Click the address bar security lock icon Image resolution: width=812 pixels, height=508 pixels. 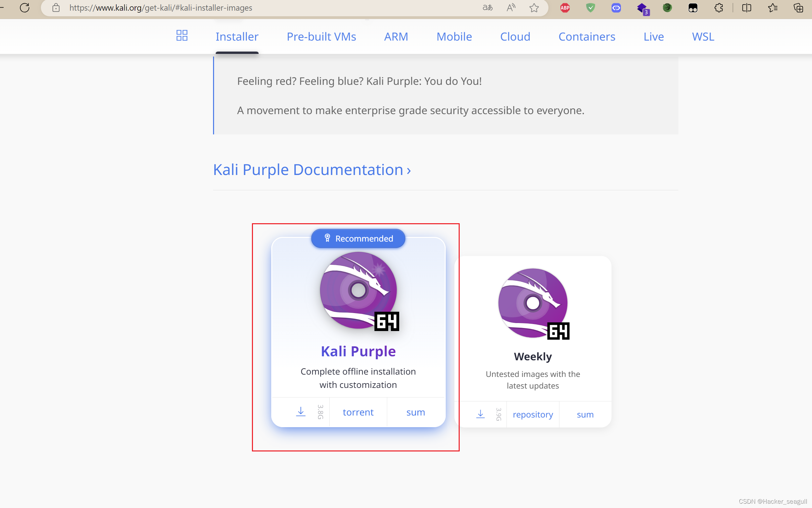coord(56,8)
